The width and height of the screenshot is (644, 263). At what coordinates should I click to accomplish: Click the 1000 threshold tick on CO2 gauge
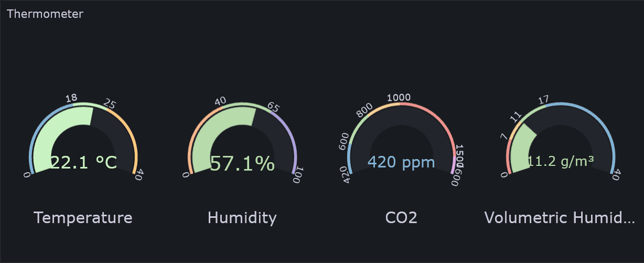point(399,98)
